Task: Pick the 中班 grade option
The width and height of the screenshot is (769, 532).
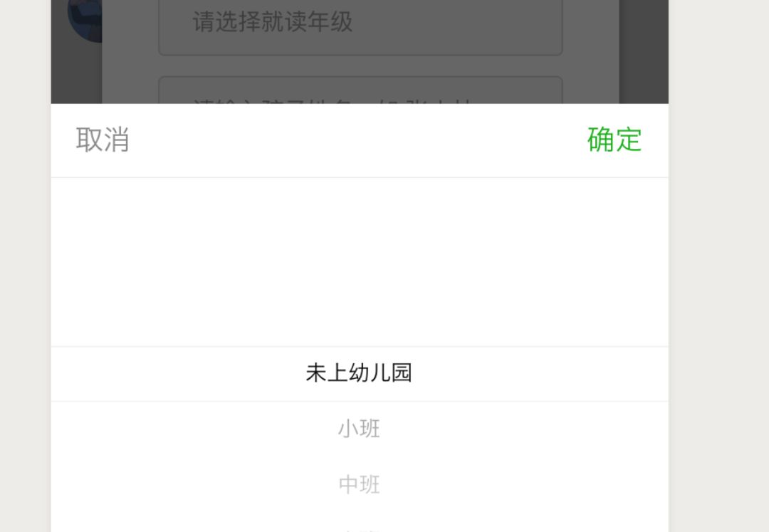Action: click(359, 484)
